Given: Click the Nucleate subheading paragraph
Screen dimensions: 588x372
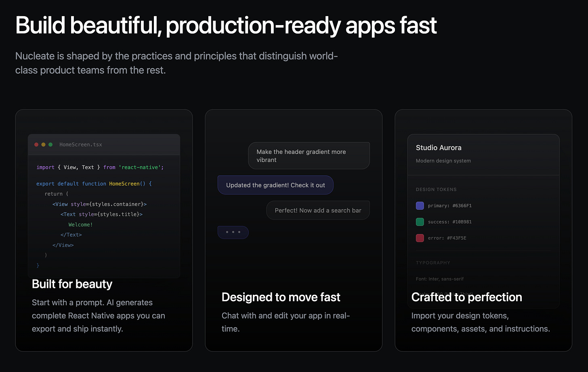Looking at the screenshot, I should (176, 63).
